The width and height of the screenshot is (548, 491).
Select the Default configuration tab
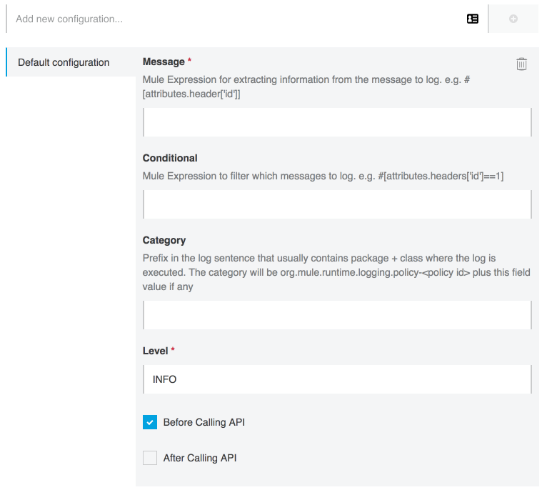click(x=71, y=62)
